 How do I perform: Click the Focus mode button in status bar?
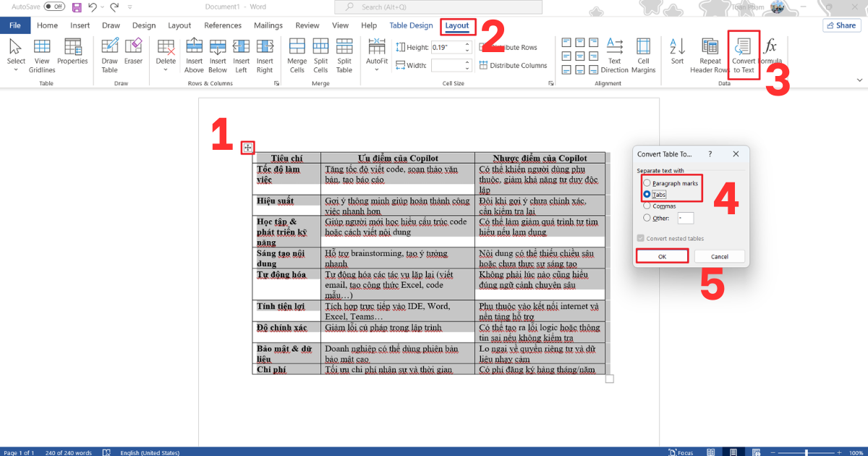point(681,452)
